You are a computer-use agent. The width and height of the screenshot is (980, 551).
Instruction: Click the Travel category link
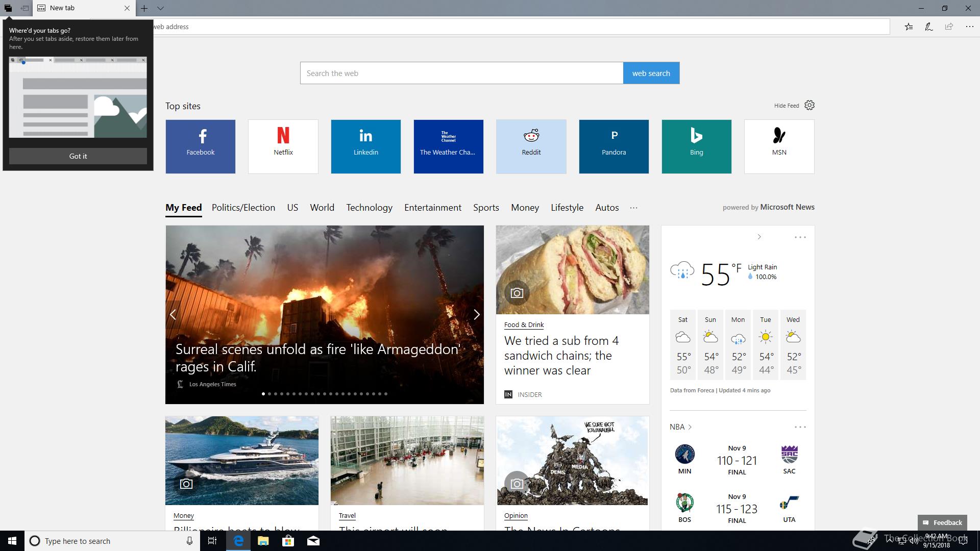point(347,516)
